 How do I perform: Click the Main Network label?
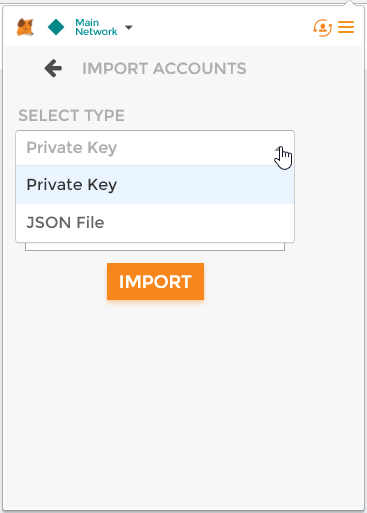pos(96,27)
